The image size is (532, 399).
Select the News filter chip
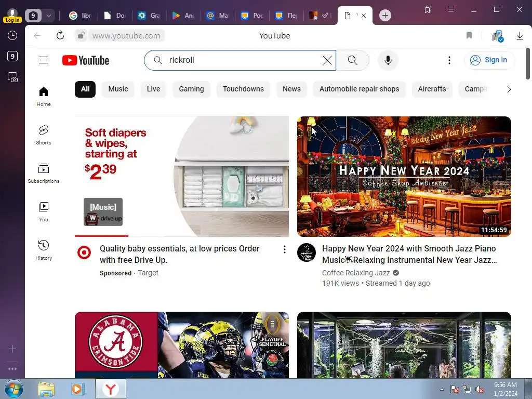(291, 89)
